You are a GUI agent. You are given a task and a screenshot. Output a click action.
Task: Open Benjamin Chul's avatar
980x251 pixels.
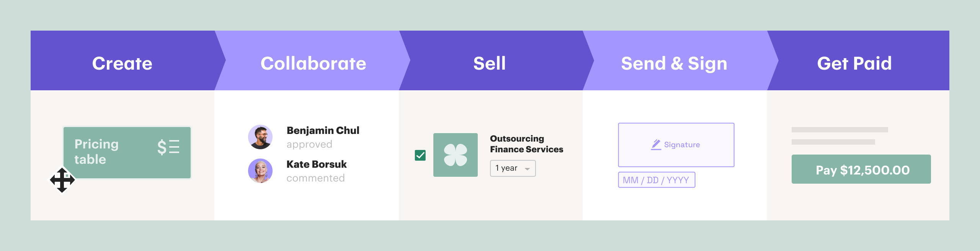pos(260,137)
